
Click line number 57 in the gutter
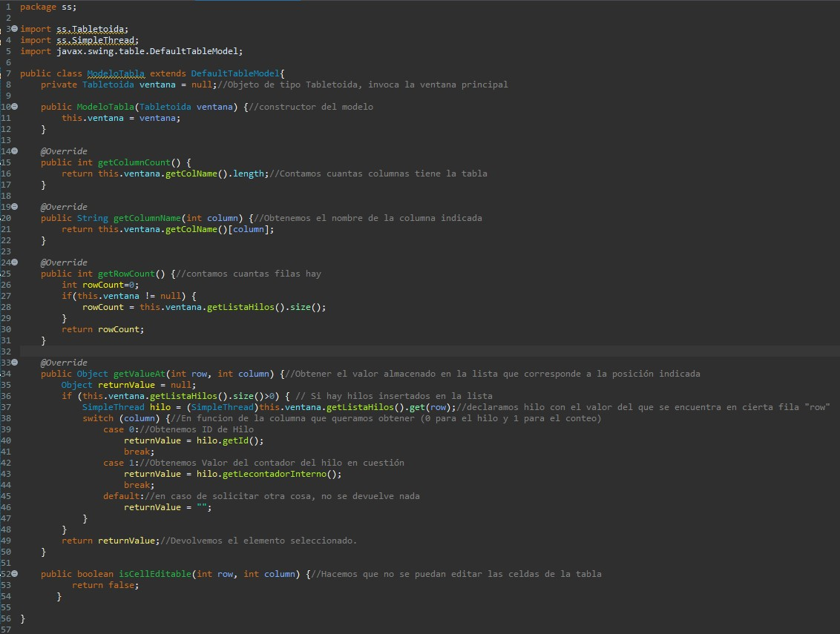6,630
